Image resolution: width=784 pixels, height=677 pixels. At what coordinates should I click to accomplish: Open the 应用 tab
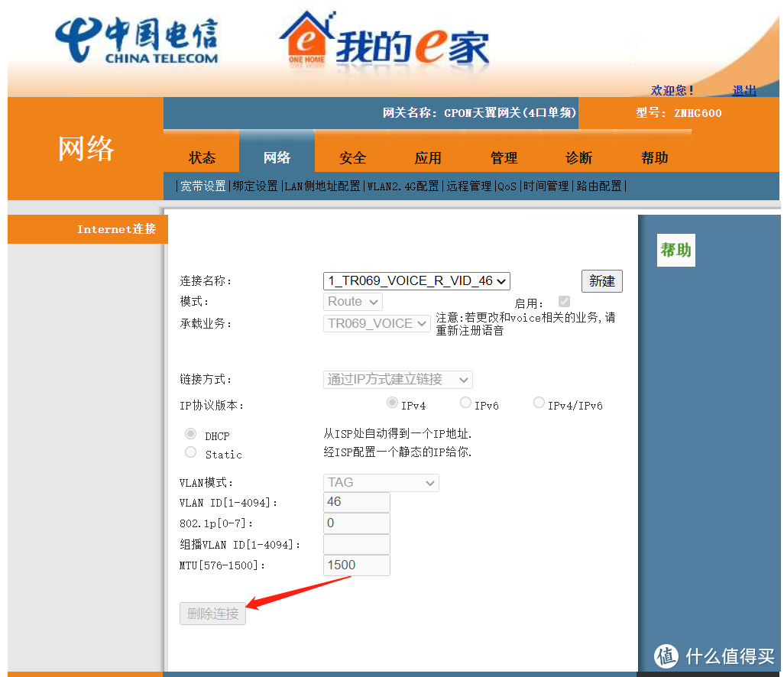pos(428,158)
